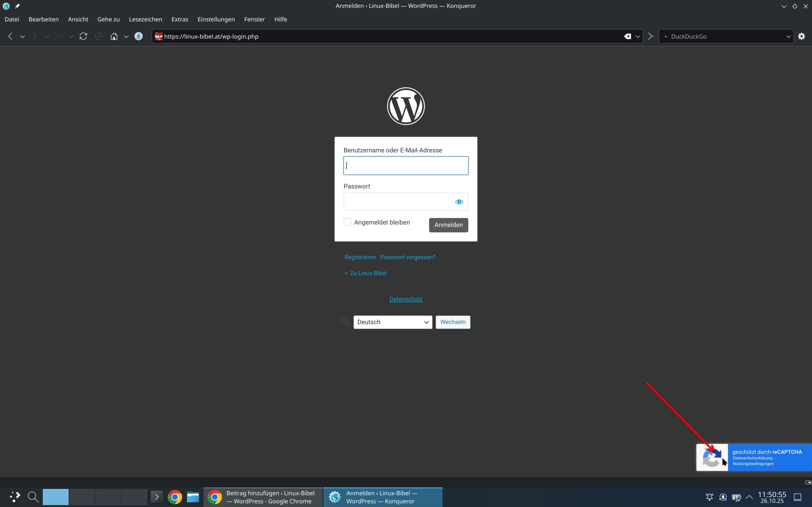Open the Deutsch language dropdown
Viewport: 812px width, 507px height.
click(393, 322)
